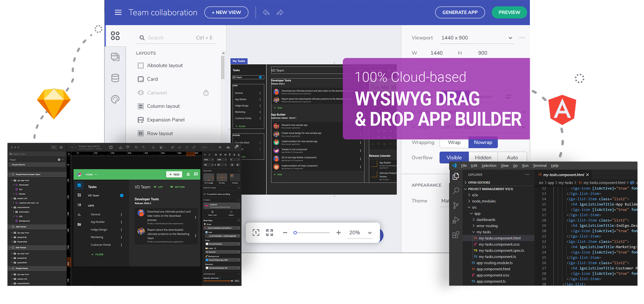This screenshot has height=304, width=644.
Task: Click the zoom slider handle in the zoom bar
Action: 295,233
